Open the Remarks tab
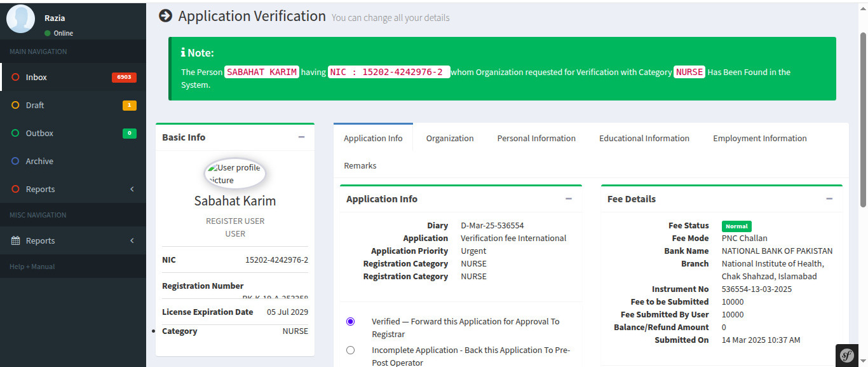This screenshot has height=367, width=868. (360, 165)
